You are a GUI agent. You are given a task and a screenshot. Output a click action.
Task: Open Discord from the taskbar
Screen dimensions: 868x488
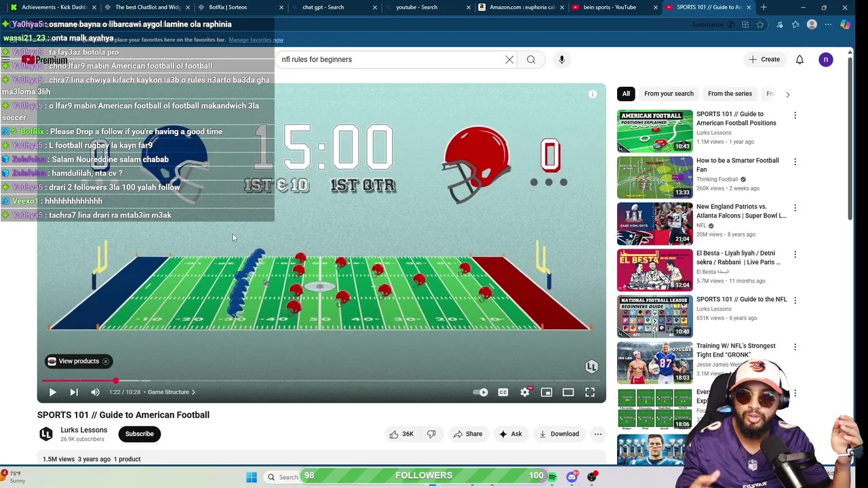572,478
